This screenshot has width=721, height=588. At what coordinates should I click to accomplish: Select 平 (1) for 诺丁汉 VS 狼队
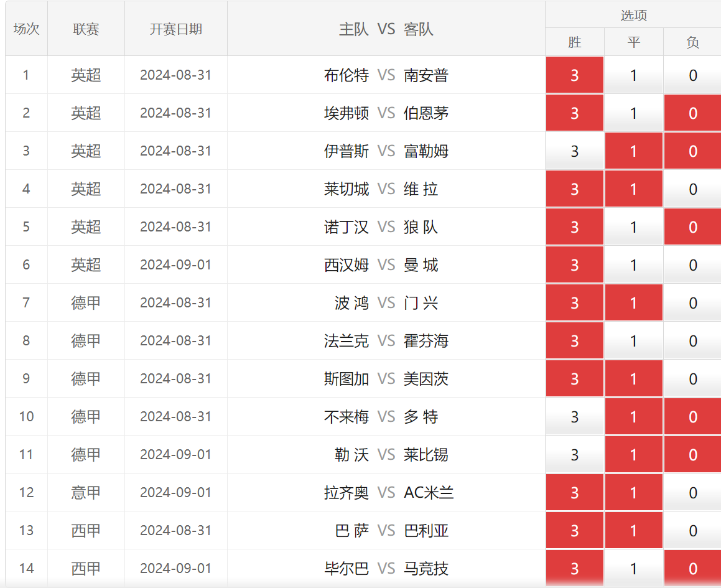click(634, 227)
